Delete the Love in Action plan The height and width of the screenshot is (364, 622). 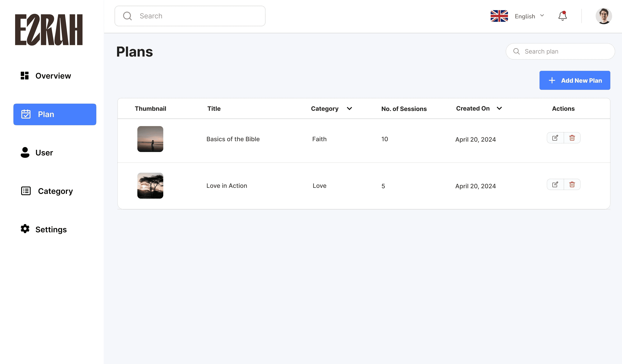coord(572,184)
